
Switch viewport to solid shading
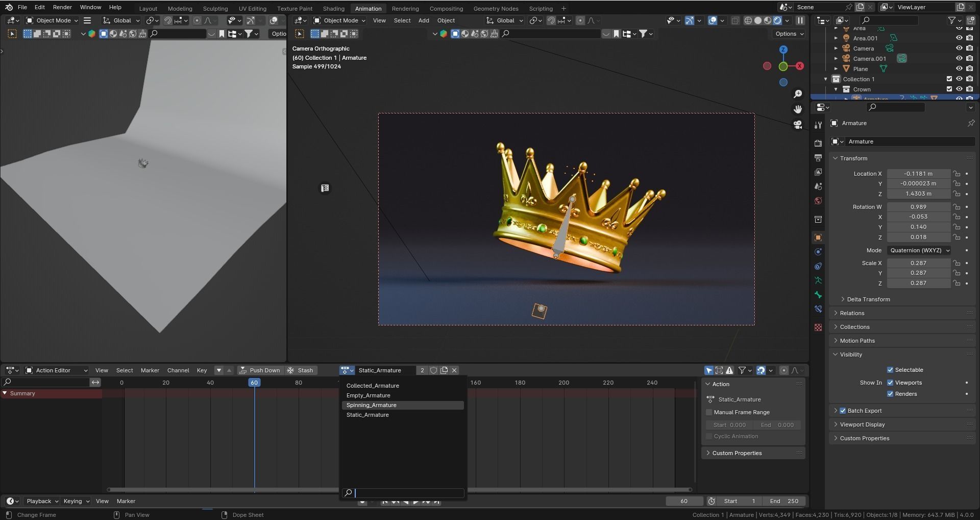pos(758,20)
